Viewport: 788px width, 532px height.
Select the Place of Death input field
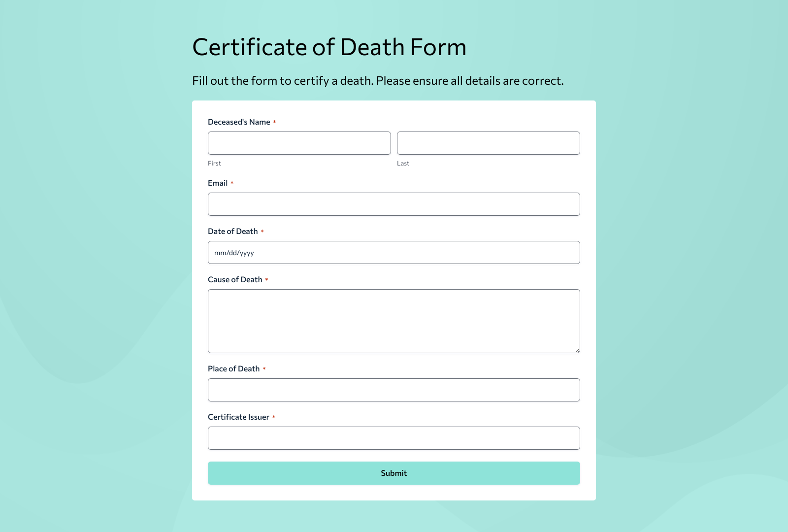coord(394,390)
